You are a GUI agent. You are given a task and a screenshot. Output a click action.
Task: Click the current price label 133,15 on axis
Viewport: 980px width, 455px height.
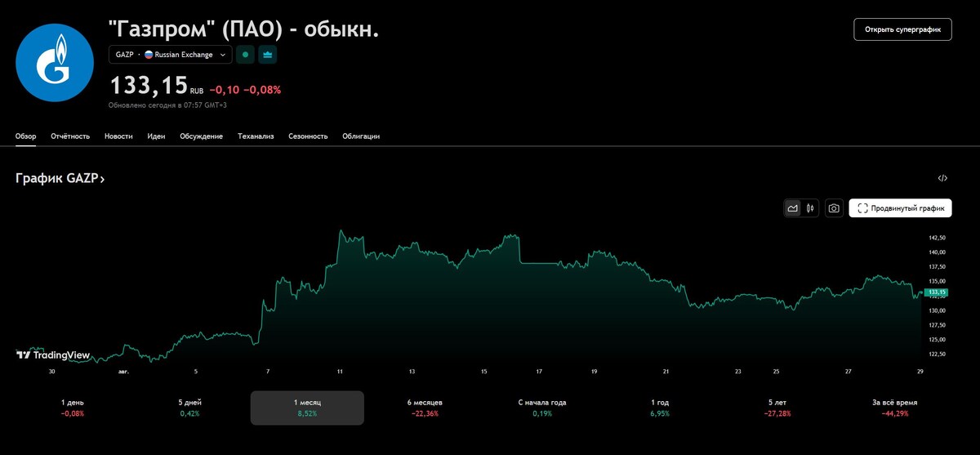(x=936, y=292)
